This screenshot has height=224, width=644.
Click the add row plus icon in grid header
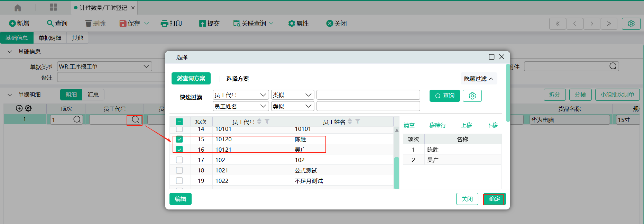19,108
